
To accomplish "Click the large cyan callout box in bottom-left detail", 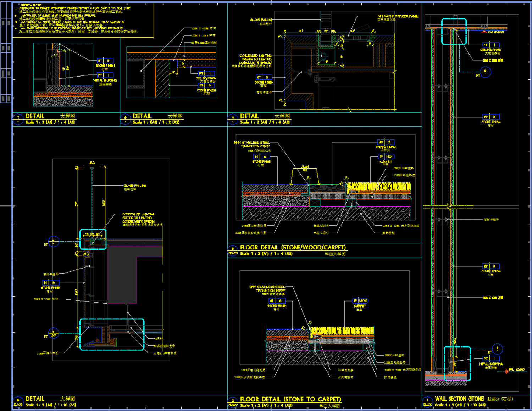I will pos(112,334).
